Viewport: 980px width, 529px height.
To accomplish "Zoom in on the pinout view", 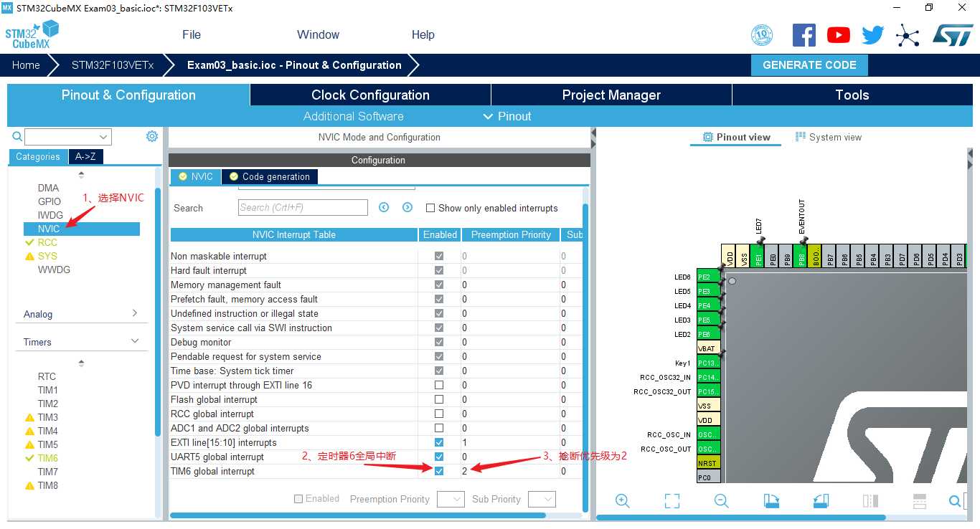I will pyautogui.click(x=622, y=501).
